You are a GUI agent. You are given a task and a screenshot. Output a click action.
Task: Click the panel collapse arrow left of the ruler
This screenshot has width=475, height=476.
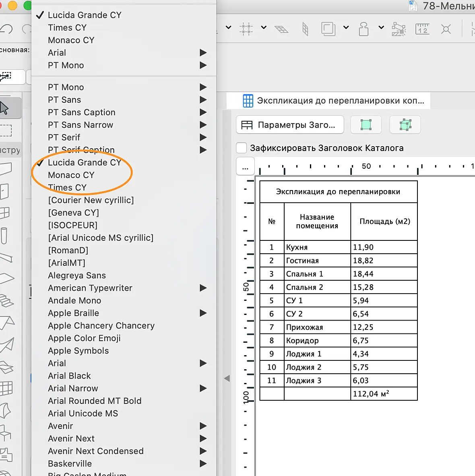tap(227, 378)
